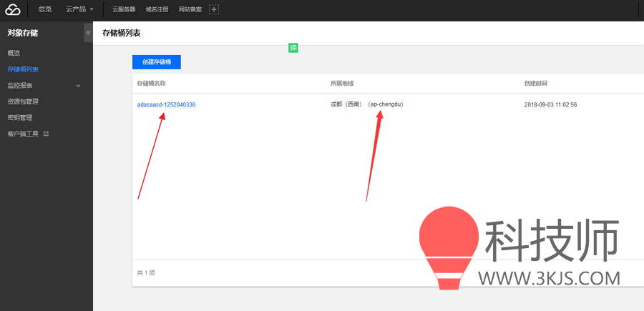Click the Tencent Cloud logo icon
The height and width of the screenshot is (311, 644).
pos(13,9)
